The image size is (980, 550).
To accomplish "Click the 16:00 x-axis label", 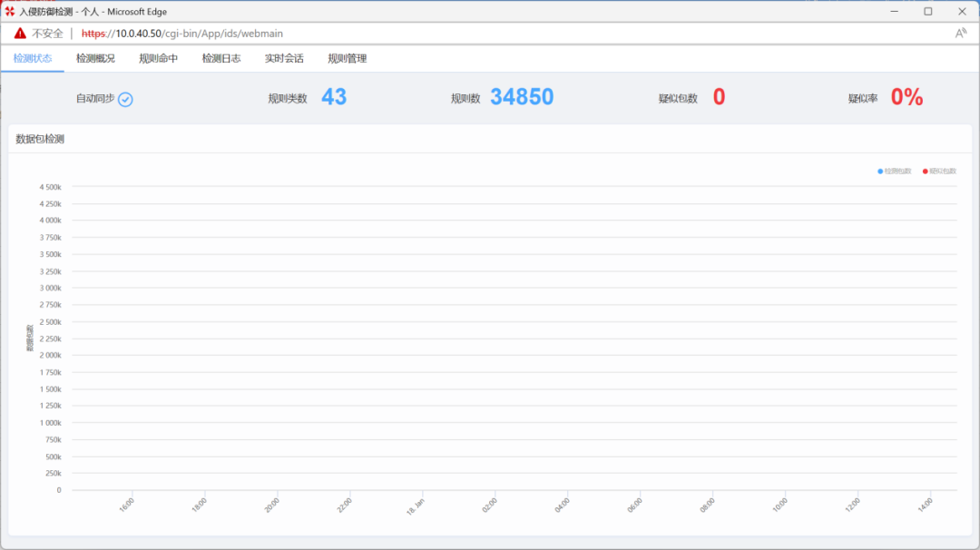I will point(126,505).
